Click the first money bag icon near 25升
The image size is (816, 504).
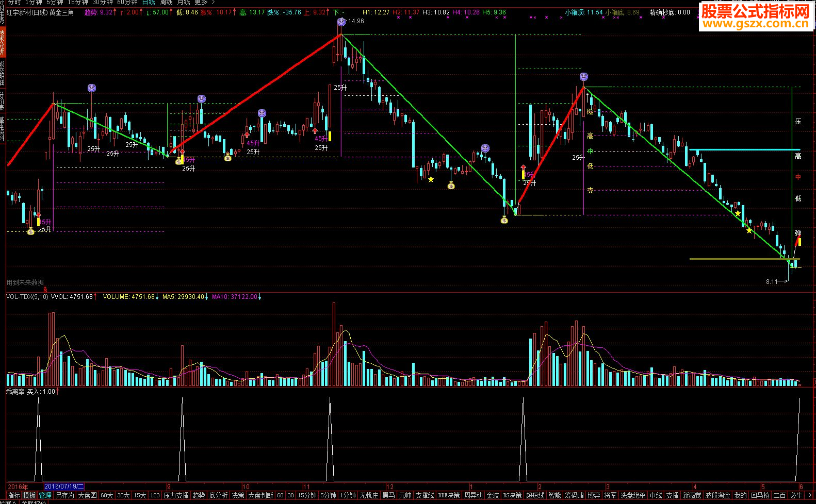(x=30, y=231)
